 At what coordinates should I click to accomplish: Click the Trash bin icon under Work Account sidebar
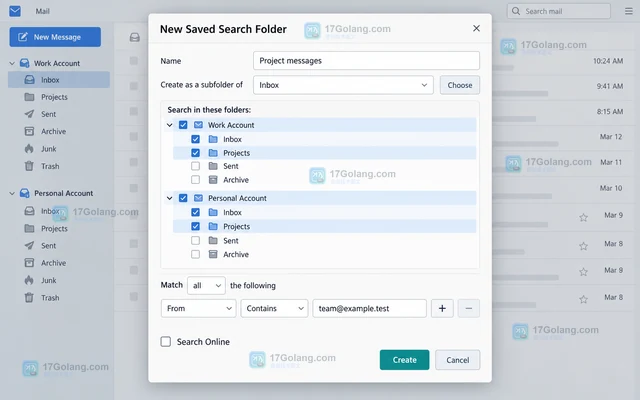click(x=29, y=166)
